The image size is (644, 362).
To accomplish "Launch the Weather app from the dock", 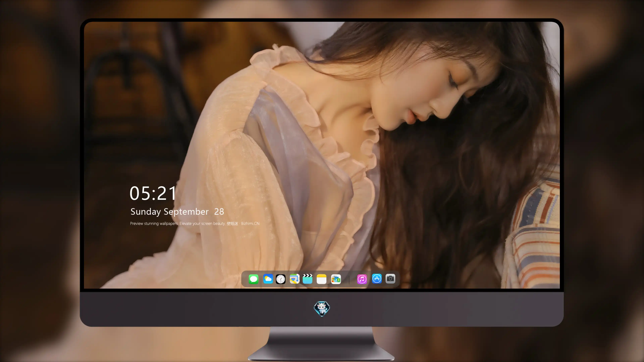I will 268,279.
